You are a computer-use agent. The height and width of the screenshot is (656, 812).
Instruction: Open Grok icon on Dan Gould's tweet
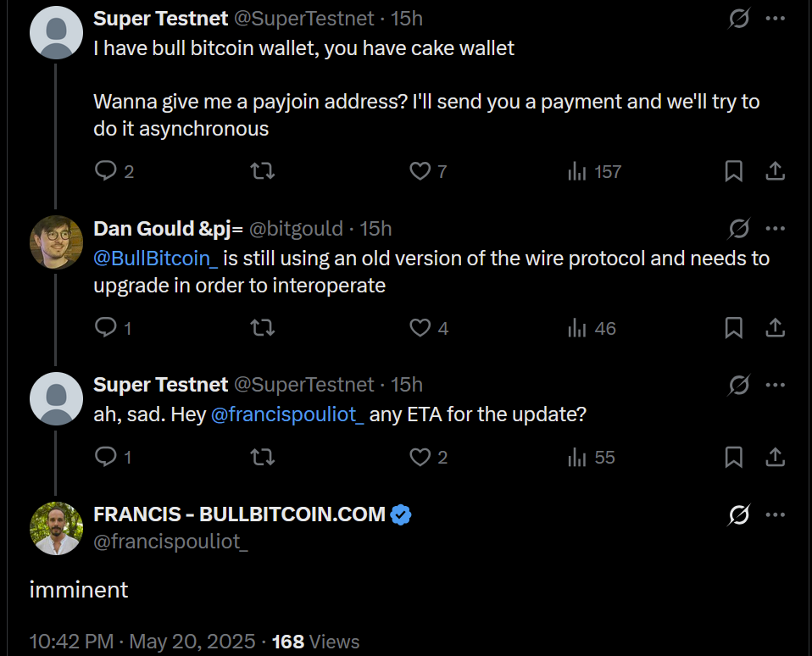739,228
